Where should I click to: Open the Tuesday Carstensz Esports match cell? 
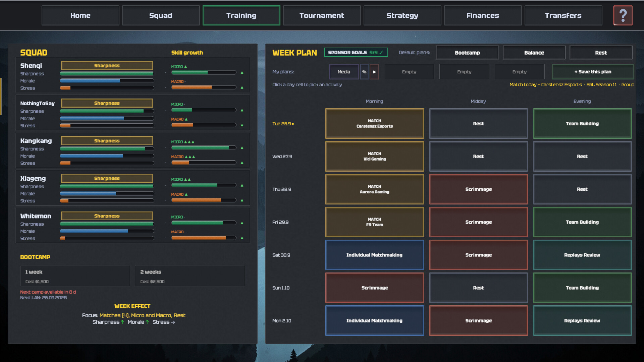[375, 123]
